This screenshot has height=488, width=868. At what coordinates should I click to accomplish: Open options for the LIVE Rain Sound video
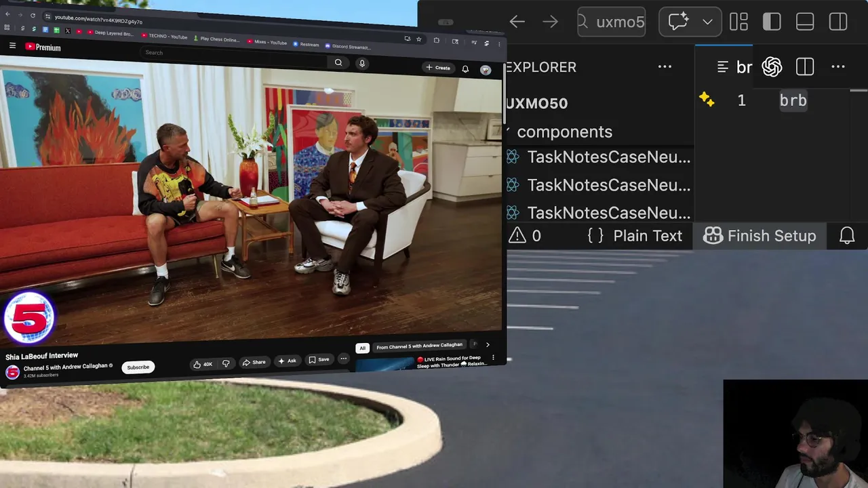(493, 357)
